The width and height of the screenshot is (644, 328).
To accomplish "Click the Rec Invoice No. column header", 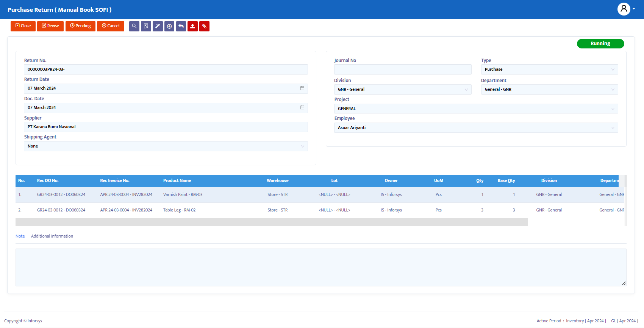I will pyautogui.click(x=115, y=180).
